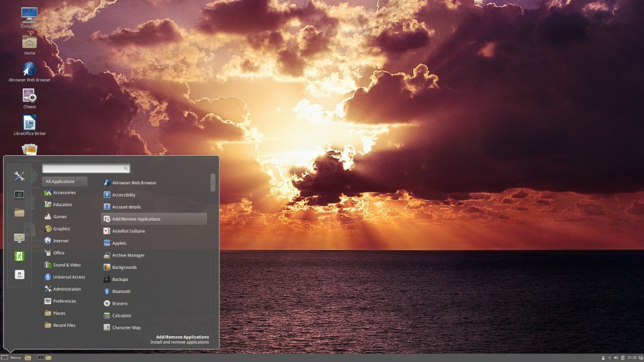Viewport: 644px width, 362px height.
Task: Launch Add/Remove Applications entry
Action: click(153, 219)
